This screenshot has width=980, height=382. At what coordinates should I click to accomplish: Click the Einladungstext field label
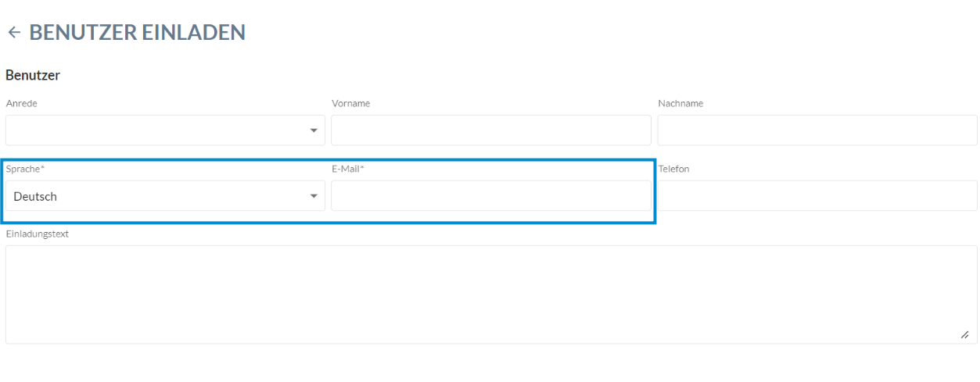pyautogui.click(x=37, y=234)
